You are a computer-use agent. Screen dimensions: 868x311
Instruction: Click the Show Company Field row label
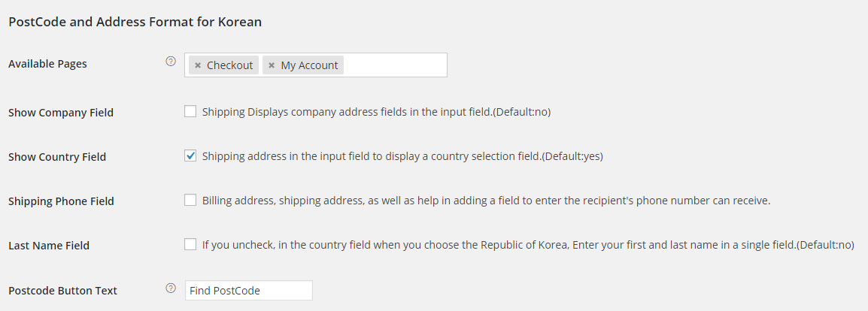point(61,113)
